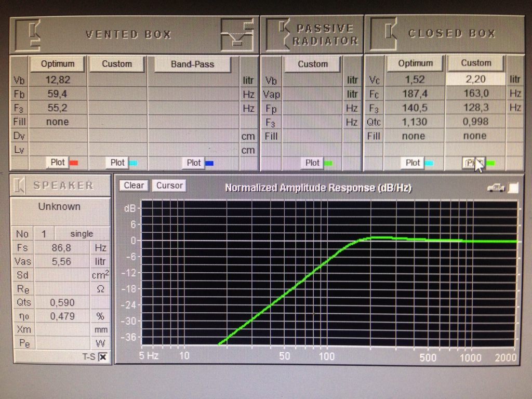Click red swatch next to Vented Optimum Plot

74,163
